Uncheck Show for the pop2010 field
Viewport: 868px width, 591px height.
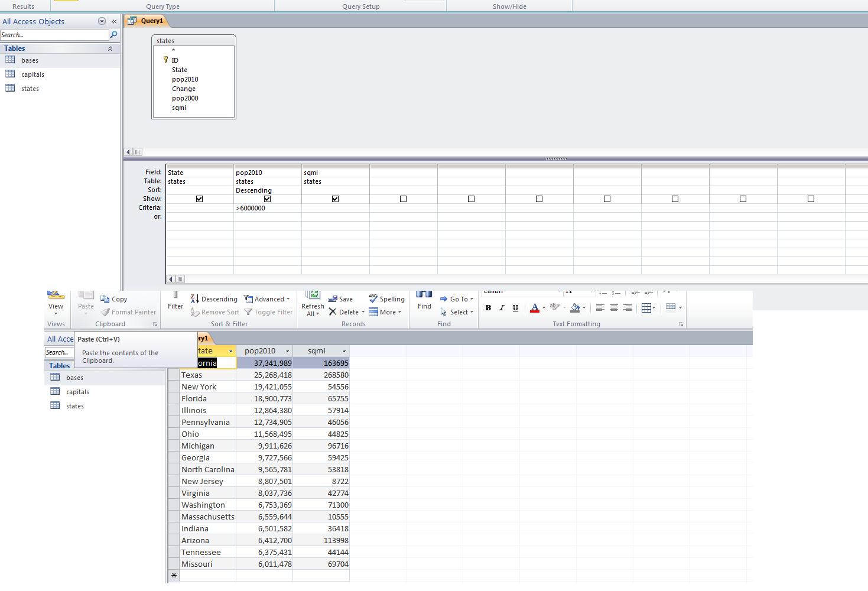click(x=267, y=199)
